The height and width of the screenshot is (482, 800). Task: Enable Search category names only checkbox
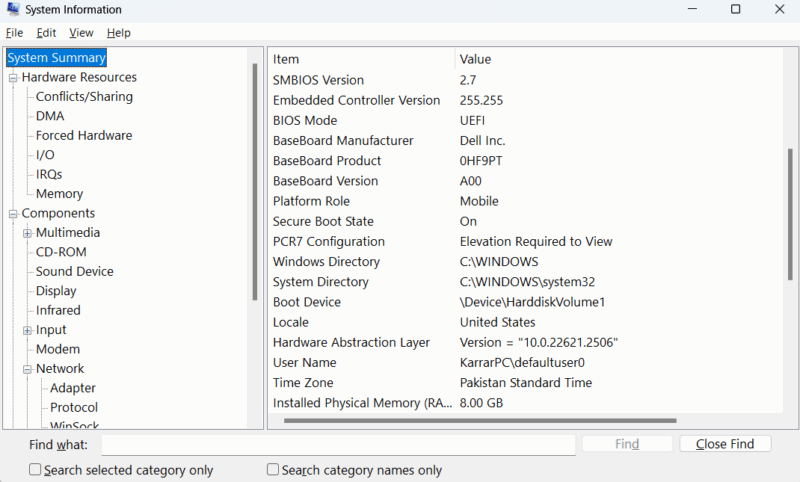coord(273,469)
